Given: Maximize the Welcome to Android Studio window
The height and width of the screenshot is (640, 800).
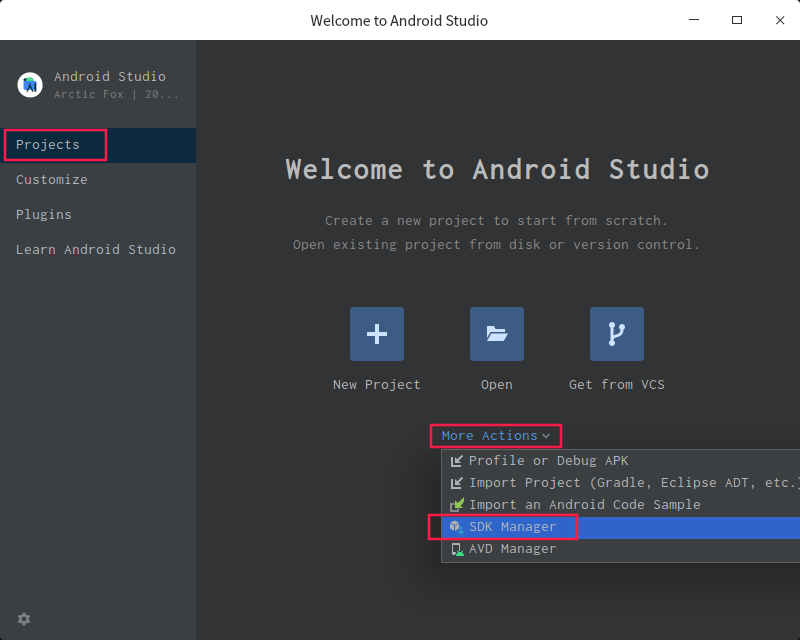Looking at the screenshot, I should 737,20.
